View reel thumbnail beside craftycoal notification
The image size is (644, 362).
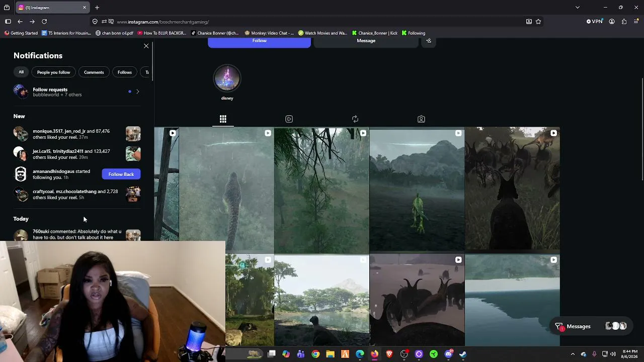point(133,194)
